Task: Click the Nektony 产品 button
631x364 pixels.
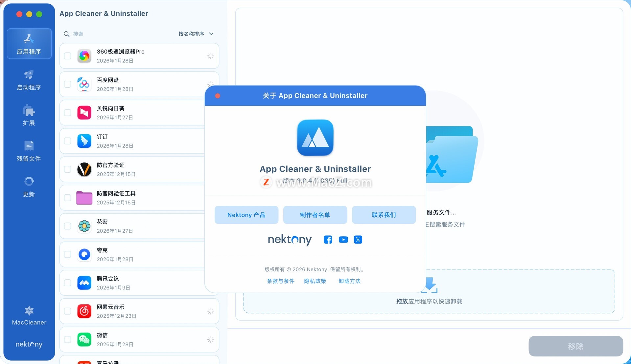Action: [x=246, y=215]
